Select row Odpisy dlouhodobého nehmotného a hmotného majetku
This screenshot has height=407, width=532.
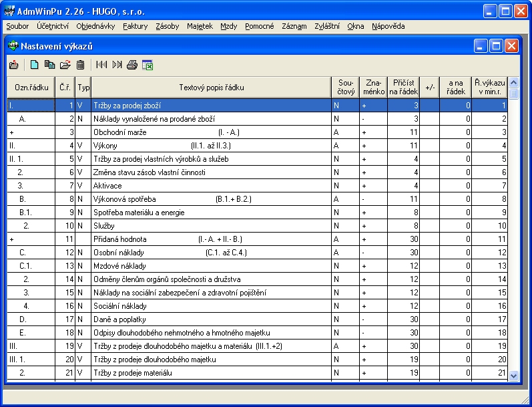coord(257,333)
